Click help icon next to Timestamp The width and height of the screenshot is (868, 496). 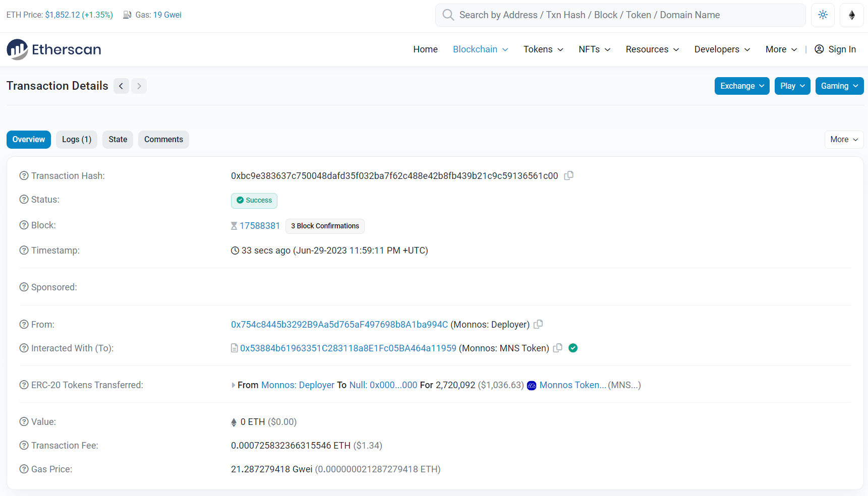[24, 250]
